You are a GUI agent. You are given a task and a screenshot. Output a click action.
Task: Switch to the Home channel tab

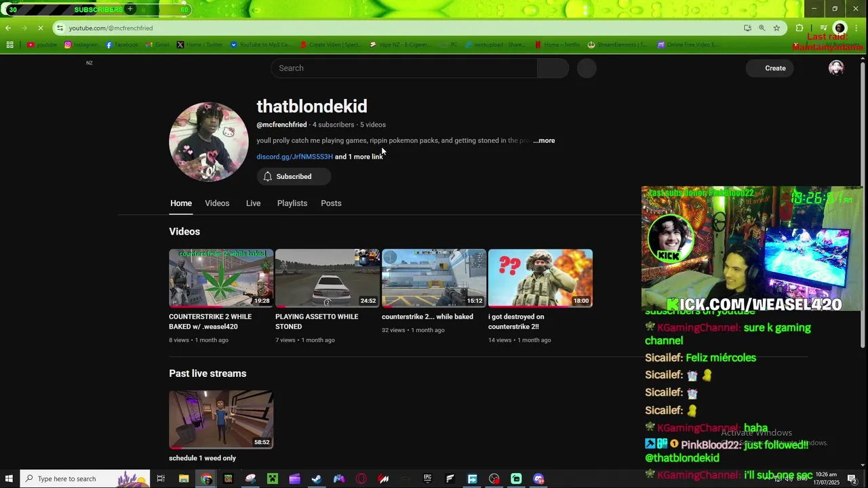pyautogui.click(x=181, y=203)
